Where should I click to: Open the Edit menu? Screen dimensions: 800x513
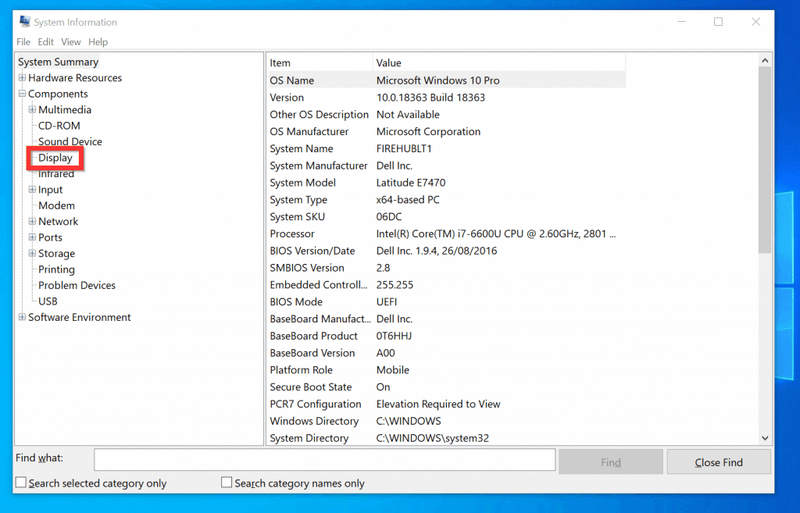45,42
